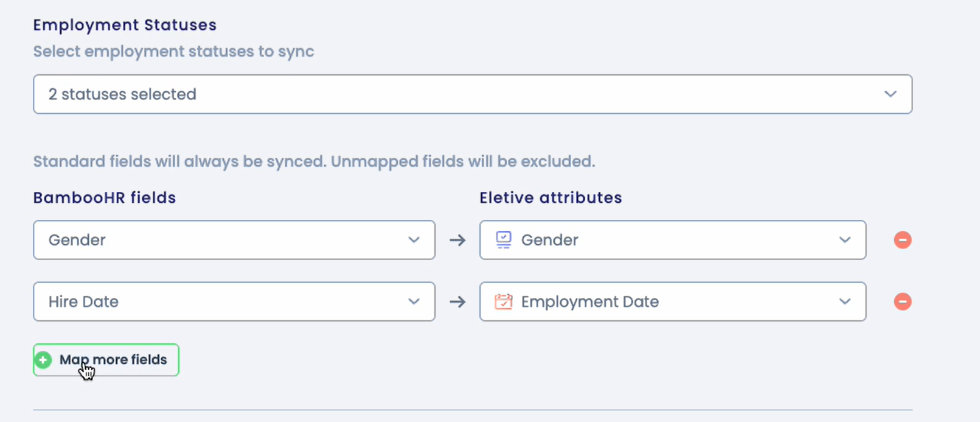The image size is (980, 422).
Task: Click the Employment Date calendar icon
Action: pos(504,301)
